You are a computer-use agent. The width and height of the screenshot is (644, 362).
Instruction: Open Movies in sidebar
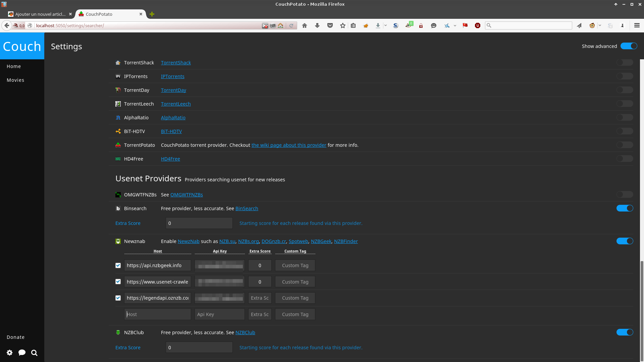[15, 80]
